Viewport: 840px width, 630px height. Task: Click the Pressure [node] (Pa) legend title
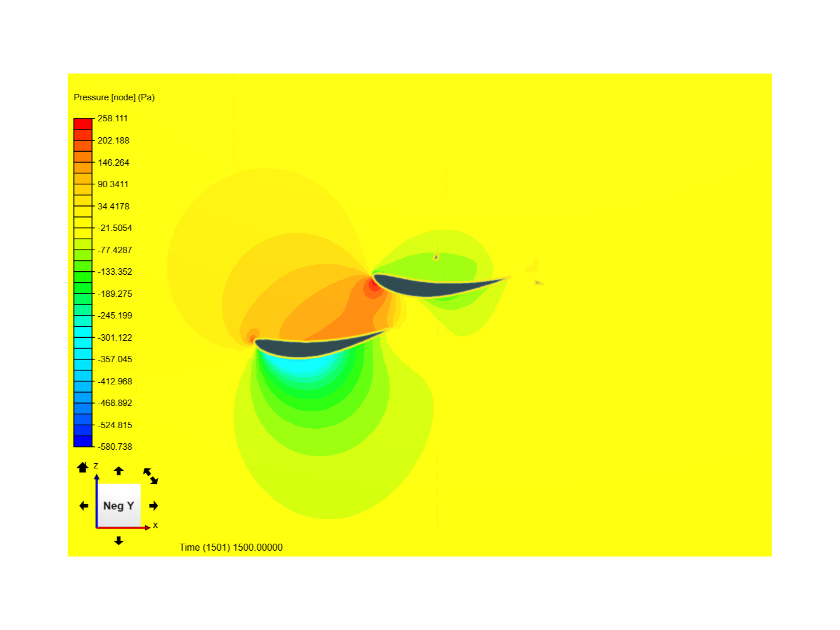(x=114, y=97)
